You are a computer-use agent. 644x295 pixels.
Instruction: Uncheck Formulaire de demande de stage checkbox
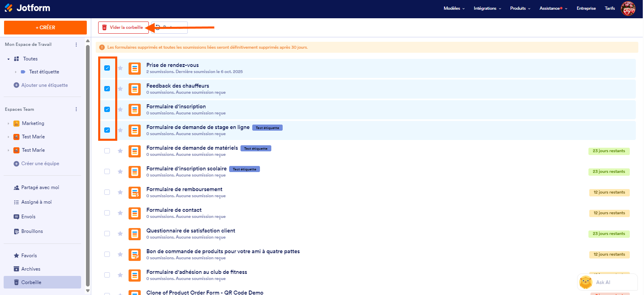pos(107,130)
